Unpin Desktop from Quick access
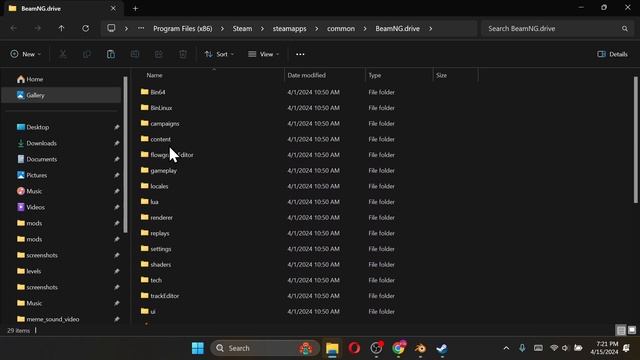640x360 pixels. pyautogui.click(x=117, y=127)
